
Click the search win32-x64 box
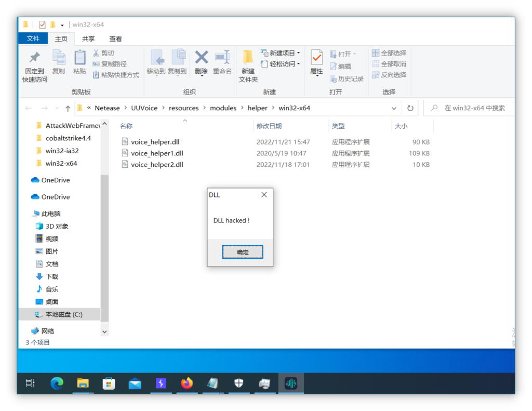[x=470, y=108]
